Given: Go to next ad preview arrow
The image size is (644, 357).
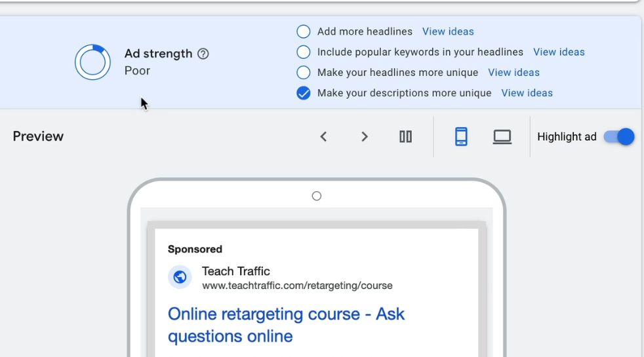Looking at the screenshot, I should [365, 137].
